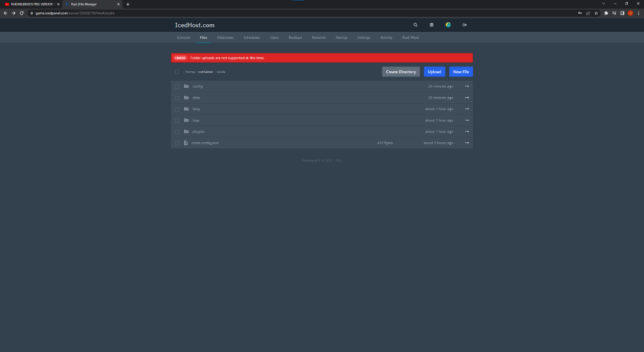644x352 pixels.
Task: Navigate to container in the breadcrumb path
Action: (205, 72)
